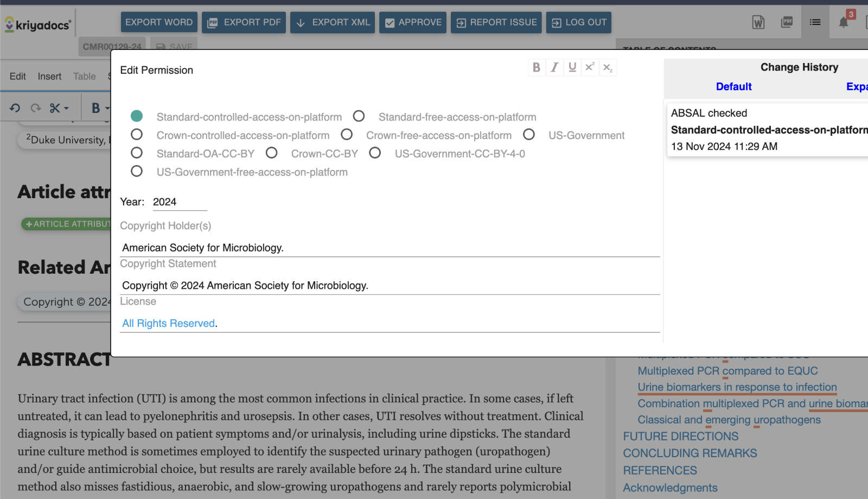The image size is (868, 499).
Task: Toggle bold in the Edit Permission toolbar
Action: [536, 67]
